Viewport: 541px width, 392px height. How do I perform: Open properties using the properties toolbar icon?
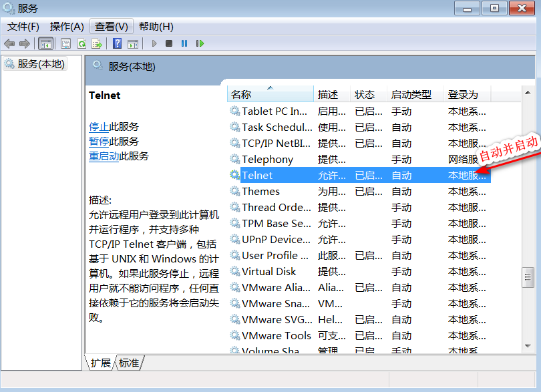coord(65,43)
